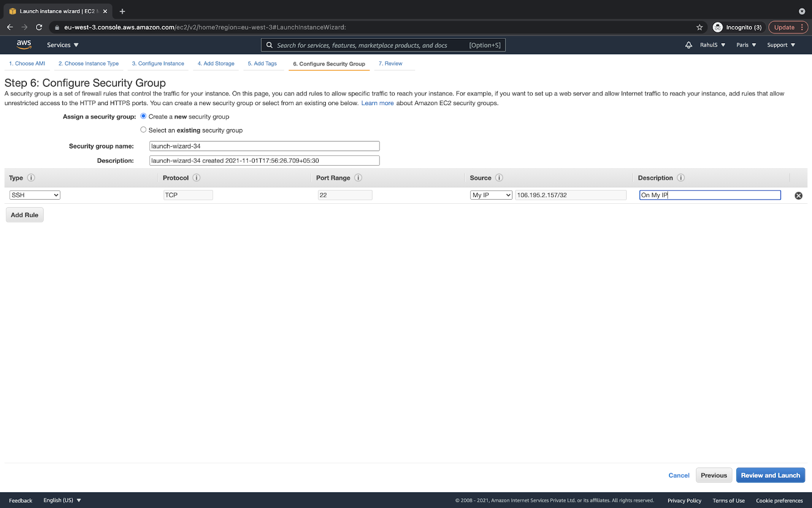Image resolution: width=812 pixels, height=508 pixels.
Task: Open the Paris region selector
Action: pos(746,45)
